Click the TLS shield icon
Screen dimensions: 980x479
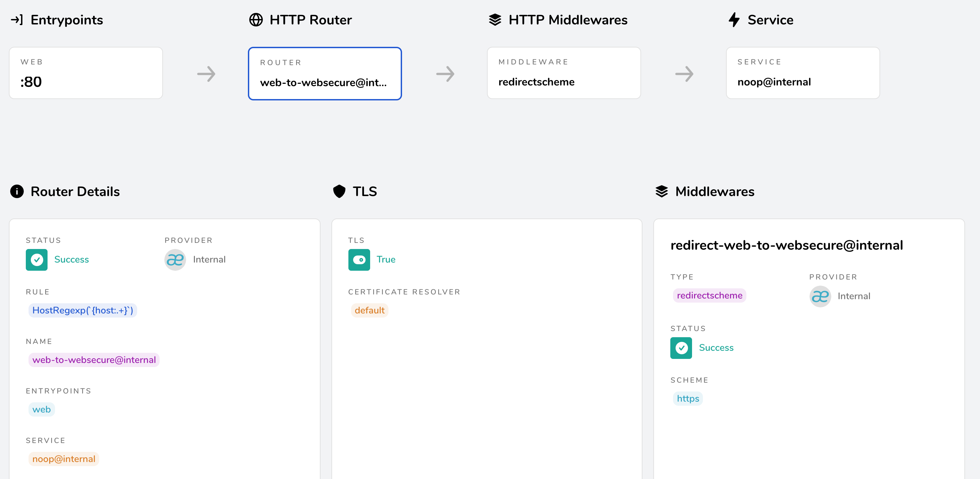pyautogui.click(x=339, y=191)
